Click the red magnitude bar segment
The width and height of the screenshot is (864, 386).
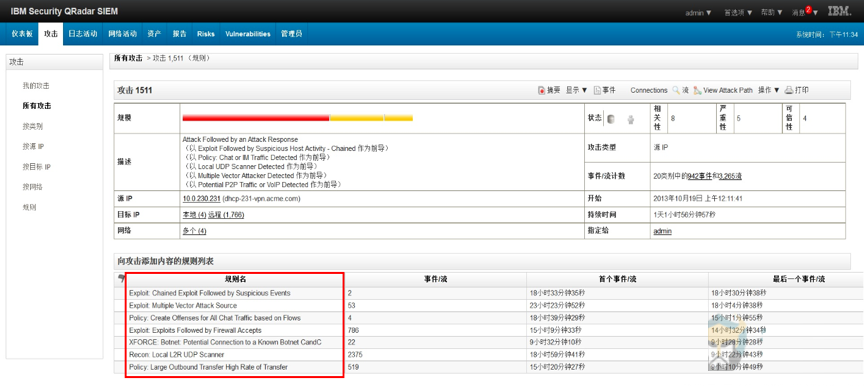pyautogui.click(x=256, y=118)
